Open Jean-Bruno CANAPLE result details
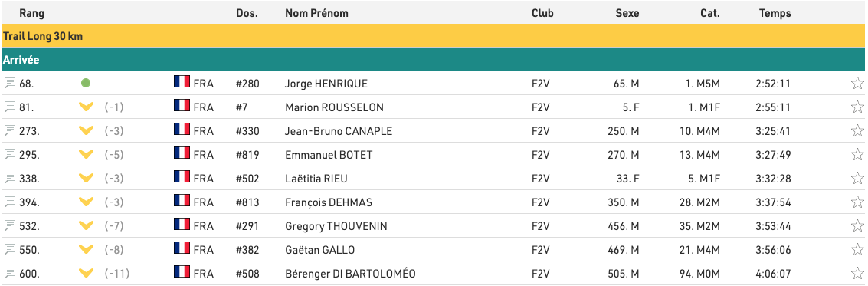Viewport: 868px width, 286px height. [x=339, y=131]
